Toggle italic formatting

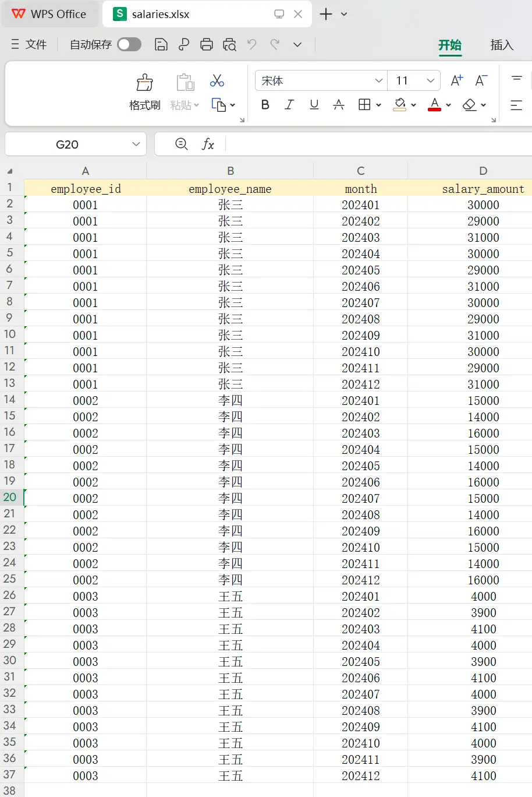click(289, 105)
